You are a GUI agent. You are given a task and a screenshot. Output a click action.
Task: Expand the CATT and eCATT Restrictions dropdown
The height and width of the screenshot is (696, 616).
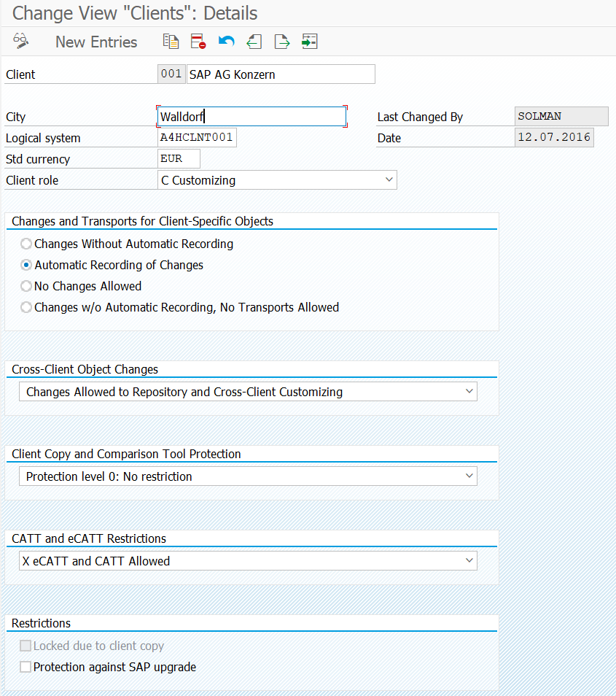click(468, 561)
